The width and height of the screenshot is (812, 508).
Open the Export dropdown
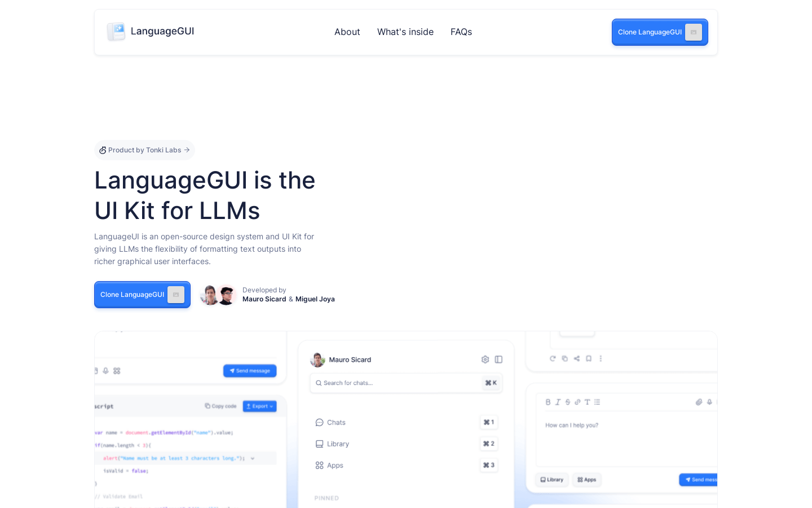(x=259, y=406)
